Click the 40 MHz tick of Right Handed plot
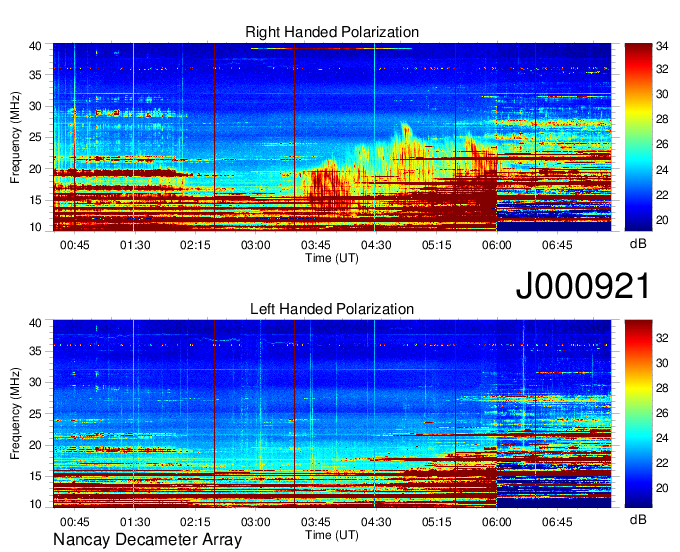680x552 pixels. (x=35, y=46)
